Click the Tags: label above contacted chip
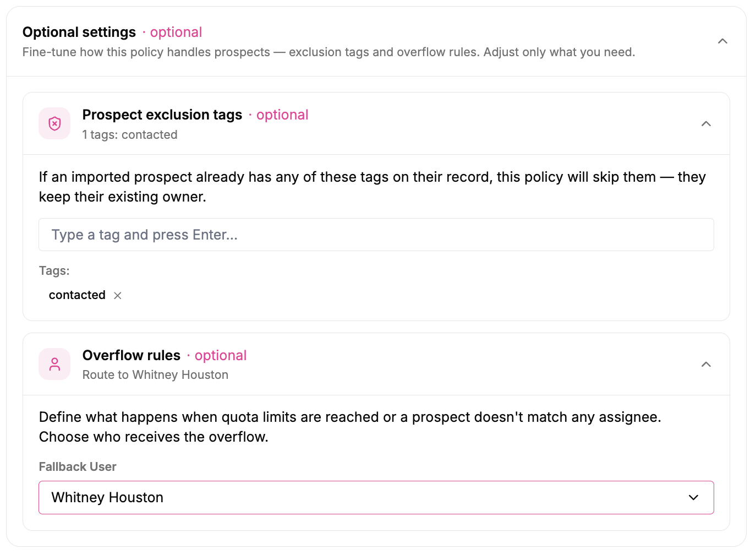 pyautogui.click(x=54, y=271)
